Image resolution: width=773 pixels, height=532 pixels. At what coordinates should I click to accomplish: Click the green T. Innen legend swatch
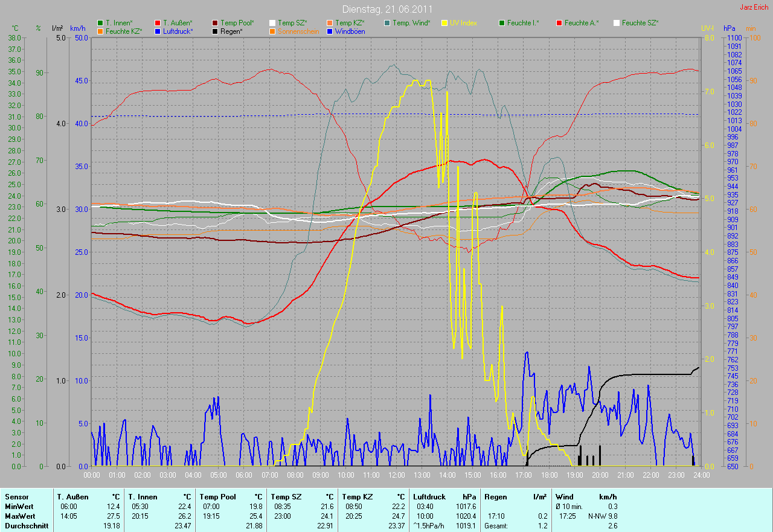pos(100,23)
